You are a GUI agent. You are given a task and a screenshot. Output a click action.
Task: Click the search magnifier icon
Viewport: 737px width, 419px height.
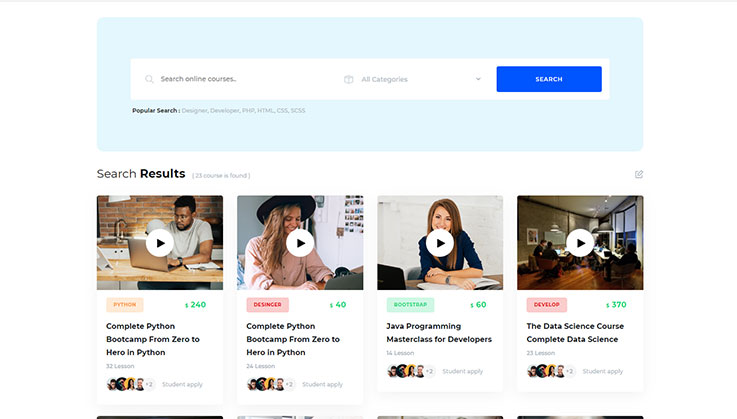(149, 79)
